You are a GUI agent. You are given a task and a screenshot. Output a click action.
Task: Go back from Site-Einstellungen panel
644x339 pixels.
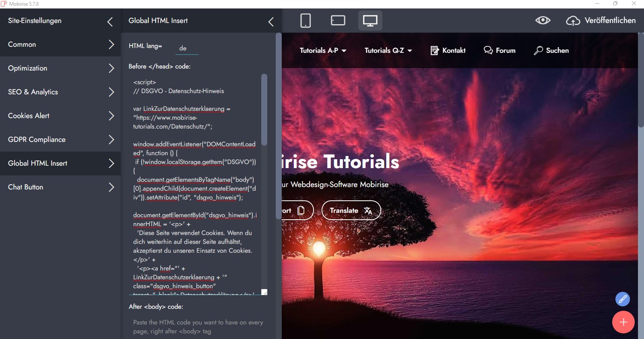110,22
